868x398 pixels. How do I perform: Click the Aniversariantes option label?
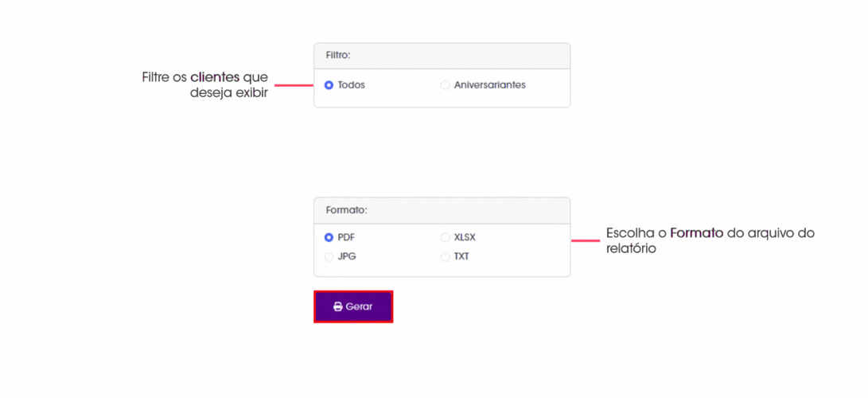490,85
